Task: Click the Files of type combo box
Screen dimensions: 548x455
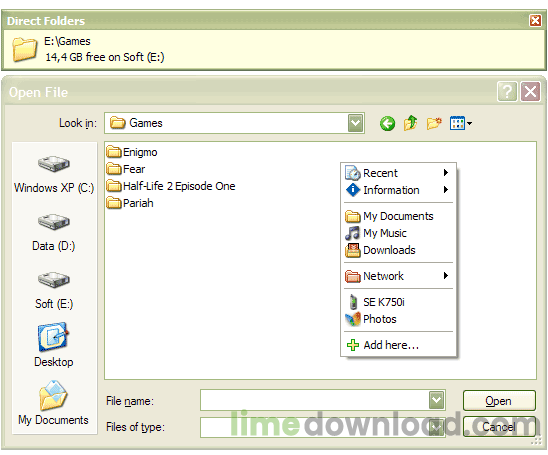Action: pos(322,427)
